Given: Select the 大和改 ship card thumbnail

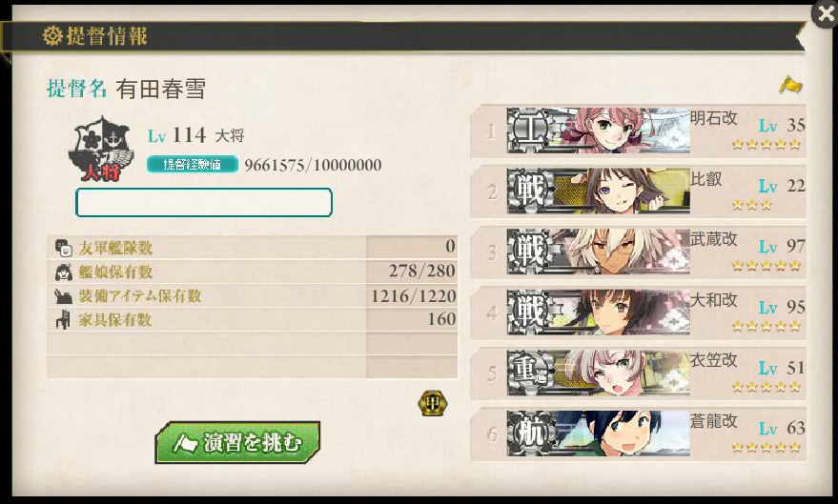Looking at the screenshot, I should click(x=598, y=312).
